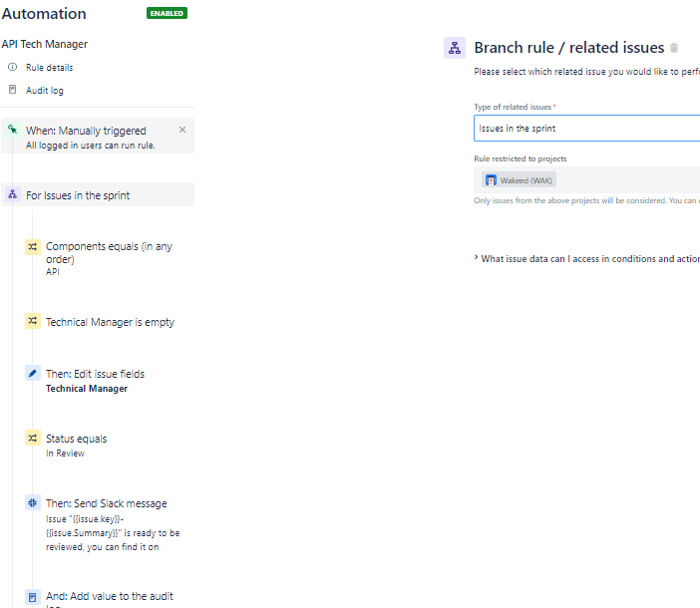The height and width of the screenshot is (608, 700).
Task: Select the Add value to the audit log action
Action: click(110, 597)
